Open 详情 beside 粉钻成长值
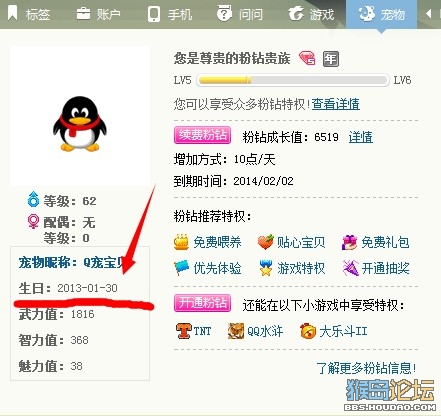 [361, 137]
